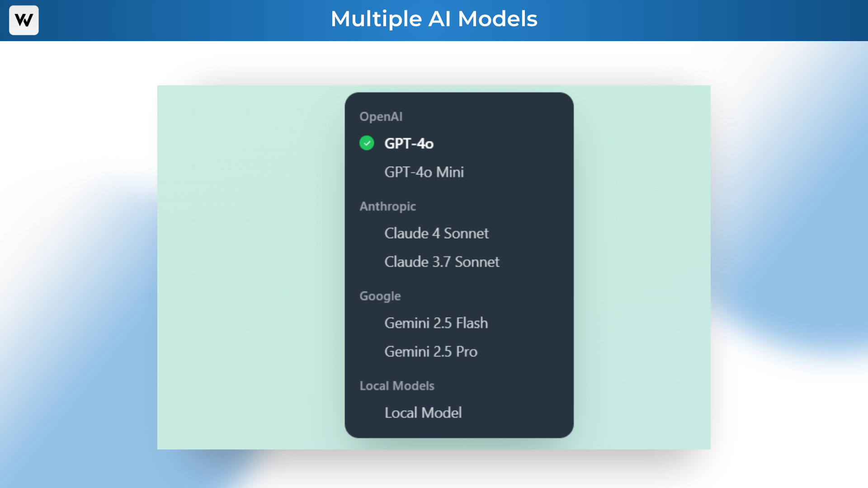The height and width of the screenshot is (488, 868).
Task: Choose GPT-4o Mini from the list
Action: 424,172
